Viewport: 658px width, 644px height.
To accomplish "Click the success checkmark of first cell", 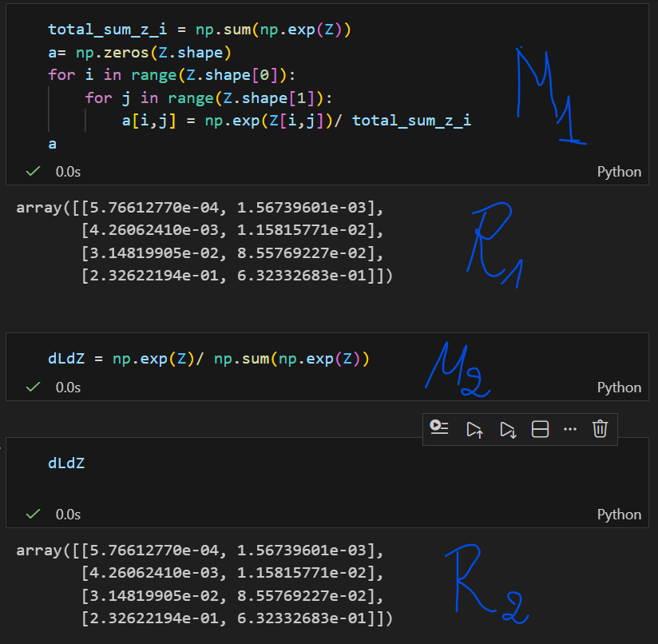I will (34, 171).
